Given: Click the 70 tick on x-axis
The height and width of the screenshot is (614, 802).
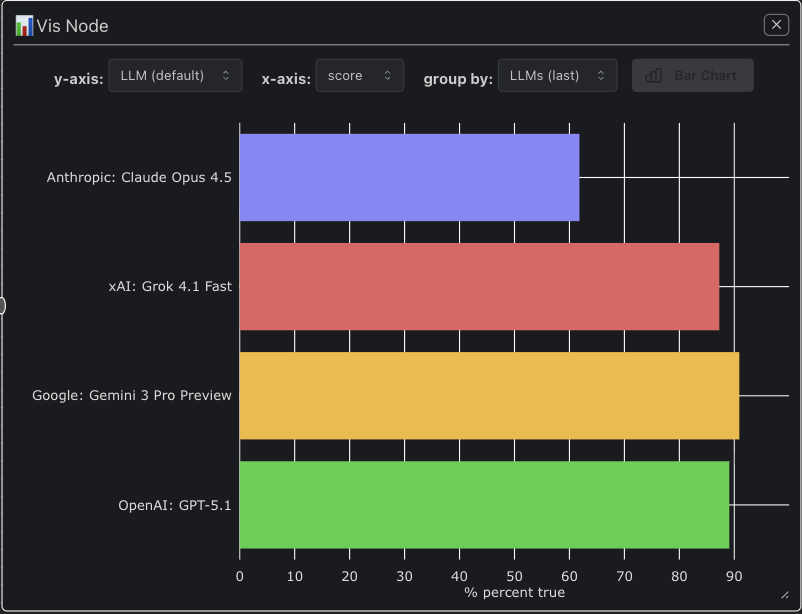Looking at the screenshot, I should (625, 577).
